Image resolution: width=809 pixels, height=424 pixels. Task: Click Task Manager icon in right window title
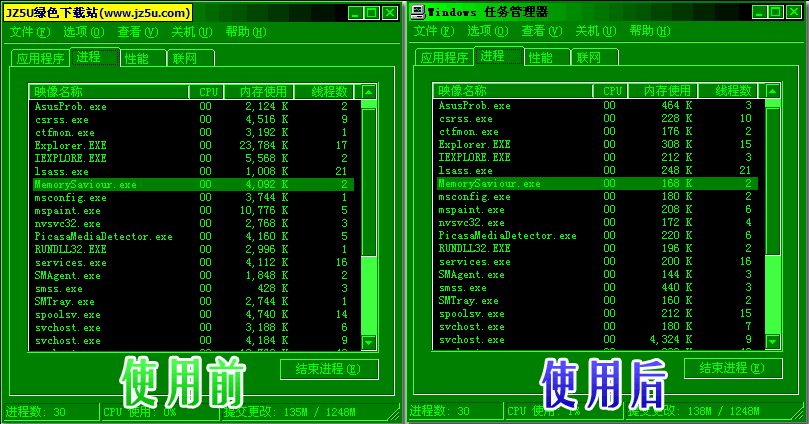click(x=418, y=11)
